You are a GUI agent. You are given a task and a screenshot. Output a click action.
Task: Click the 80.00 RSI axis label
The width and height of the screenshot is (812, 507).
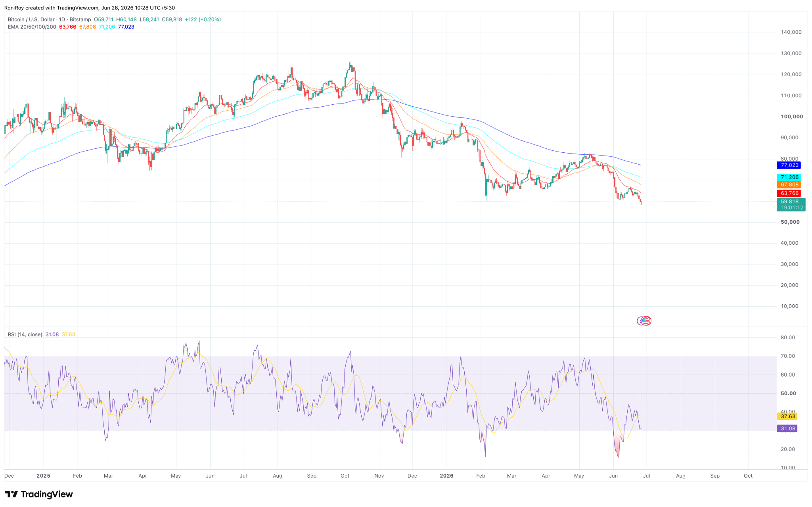click(788, 337)
